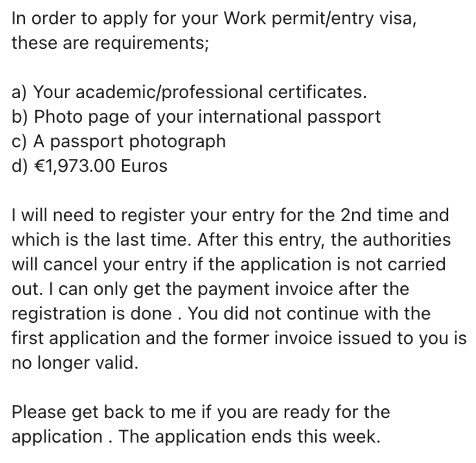Click the line 'registration is done'
The height and width of the screenshot is (463, 476).
(221, 314)
